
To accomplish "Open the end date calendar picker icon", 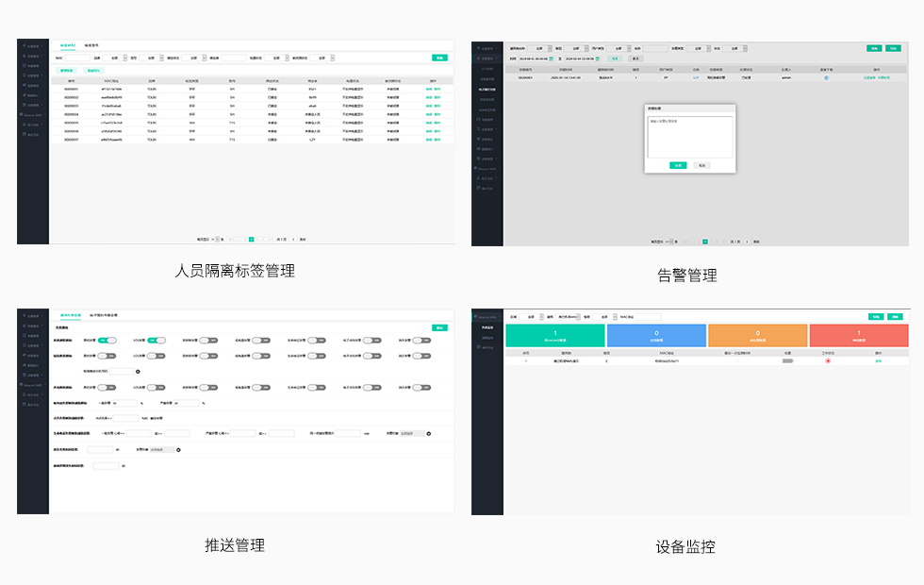I will pos(598,58).
